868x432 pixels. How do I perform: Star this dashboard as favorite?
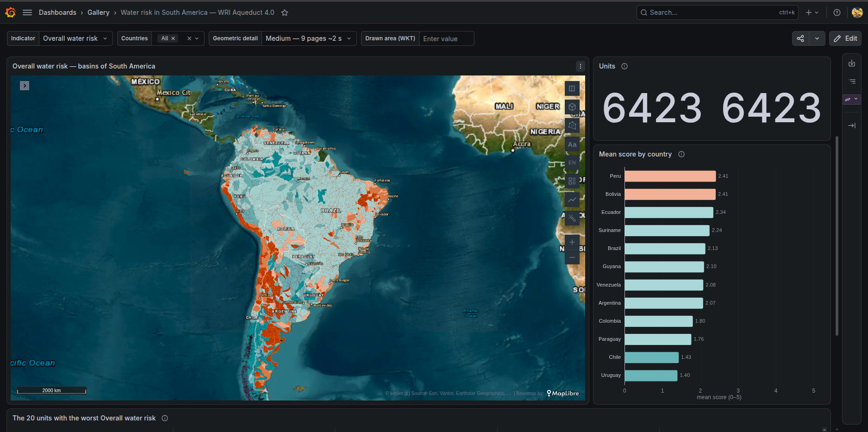(285, 13)
